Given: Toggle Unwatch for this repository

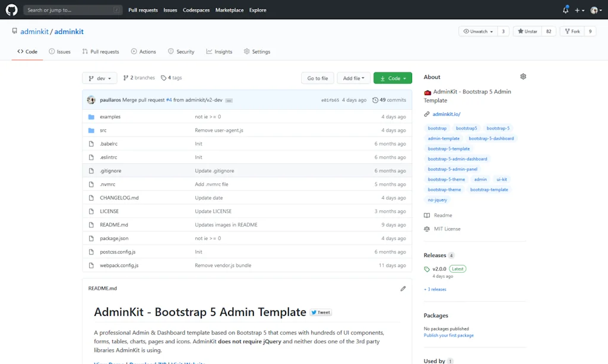Looking at the screenshot, I should click(x=477, y=31).
